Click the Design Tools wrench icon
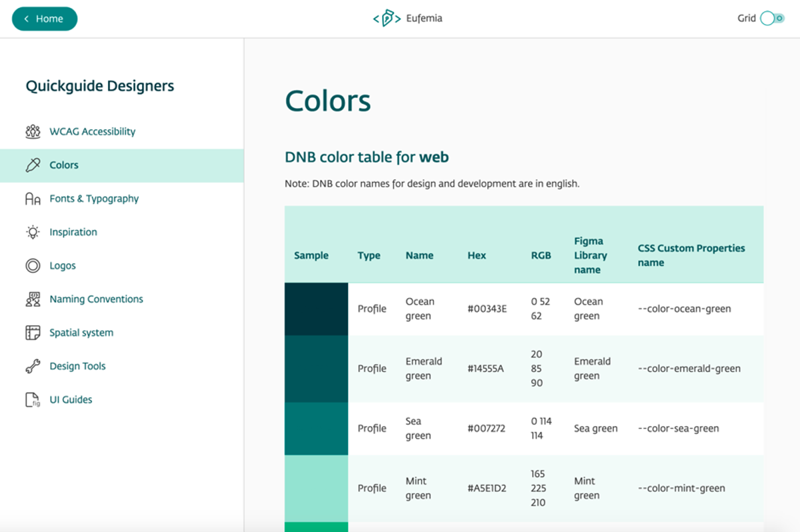800x532 pixels. (33, 366)
